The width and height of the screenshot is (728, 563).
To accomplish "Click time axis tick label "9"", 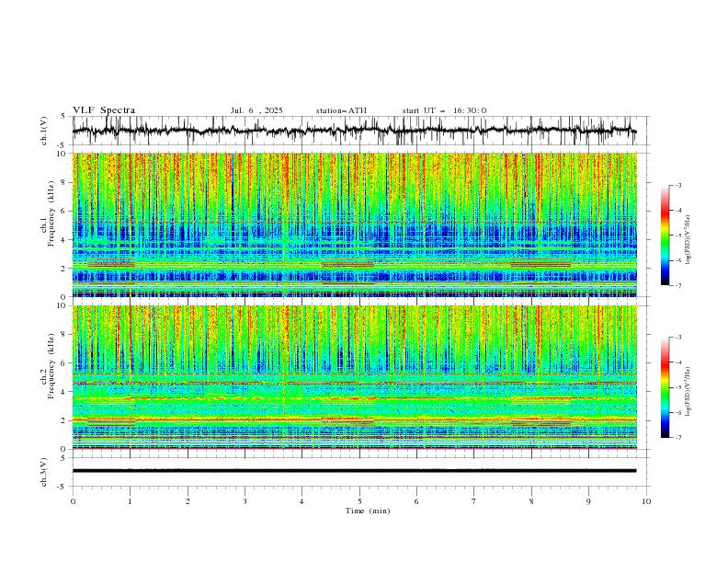I will tap(588, 501).
